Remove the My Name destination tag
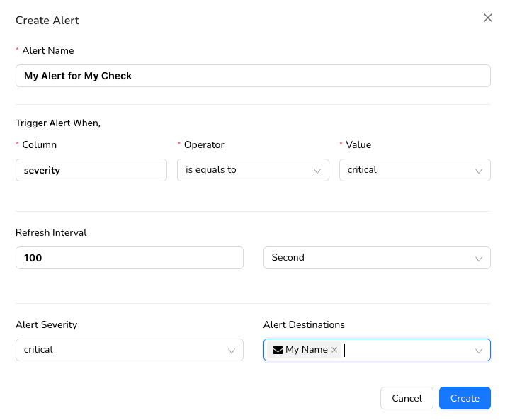The height and width of the screenshot is (420, 505). tap(334, 350)
